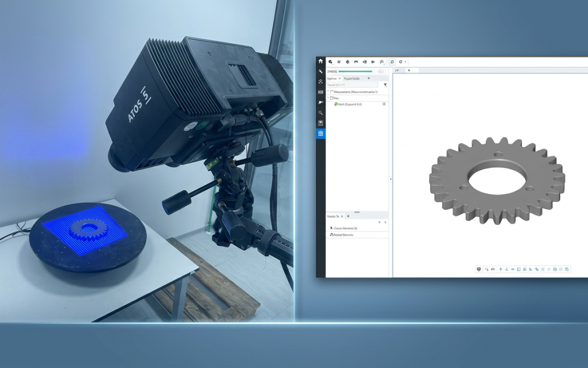Viewport: 588px width, 368px height.
Task: Open the Home icon in the dark sidebar
Action: pos(321,61)
